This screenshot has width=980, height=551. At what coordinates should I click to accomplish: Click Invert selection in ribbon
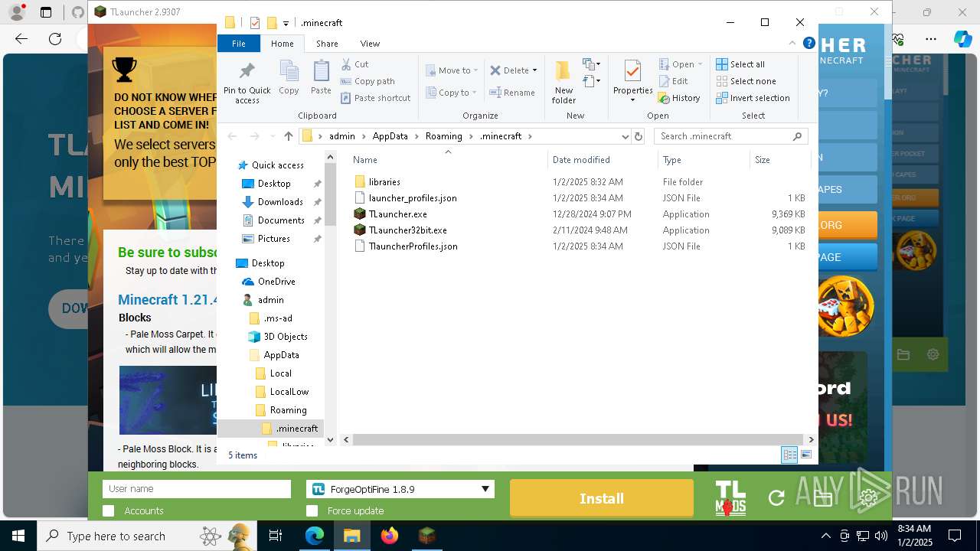click(753, 98)
